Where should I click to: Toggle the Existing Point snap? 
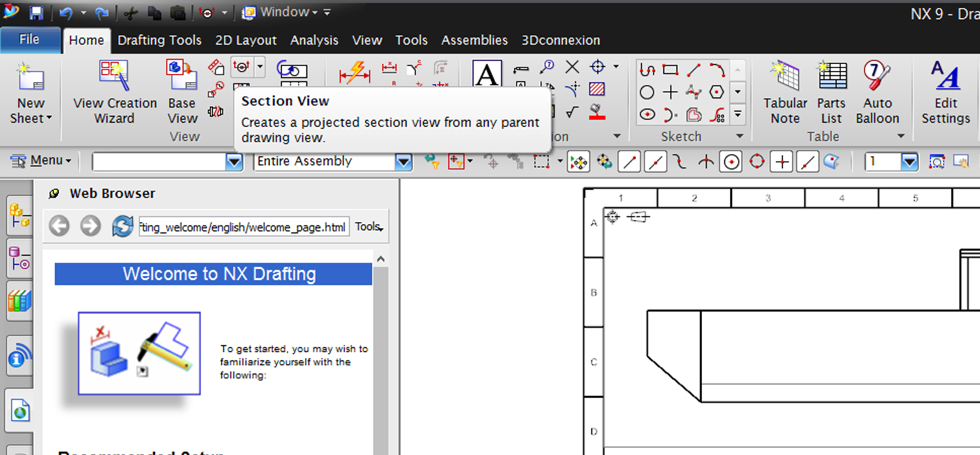782,162
